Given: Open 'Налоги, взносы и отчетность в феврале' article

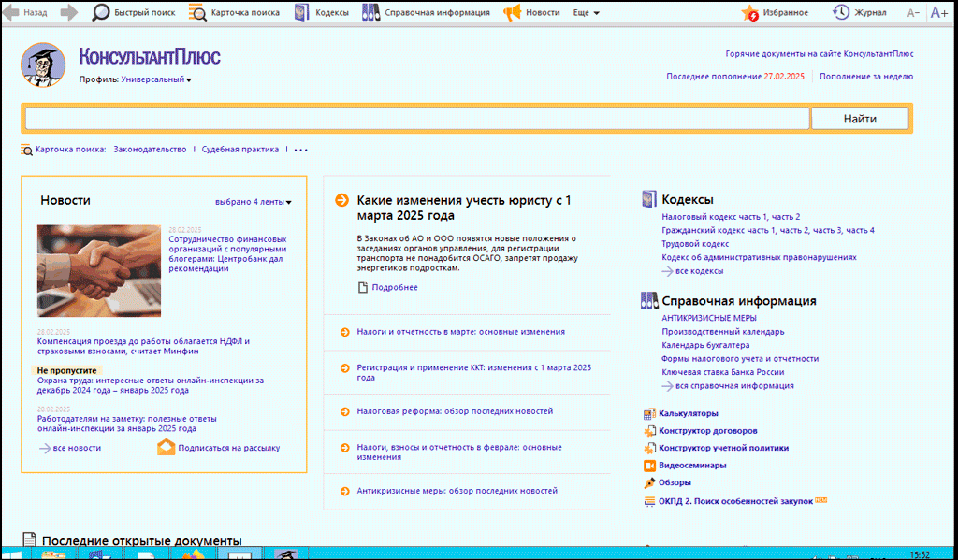Looking at the screenshot, I should 459,452.
